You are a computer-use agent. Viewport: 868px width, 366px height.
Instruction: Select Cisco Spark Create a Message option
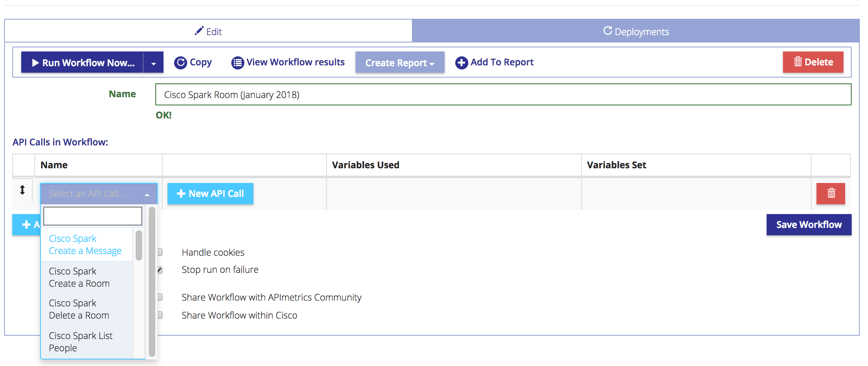(x=87, y=244)
